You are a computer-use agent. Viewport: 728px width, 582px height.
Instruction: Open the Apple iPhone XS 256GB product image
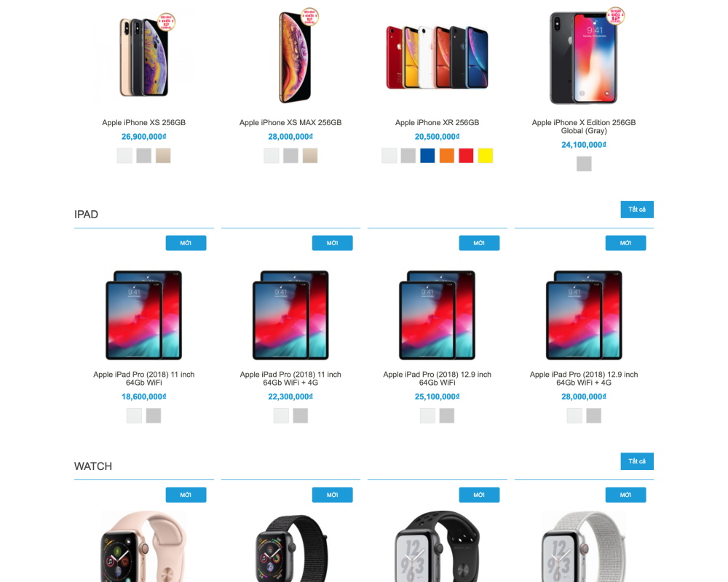coord(144,57)
